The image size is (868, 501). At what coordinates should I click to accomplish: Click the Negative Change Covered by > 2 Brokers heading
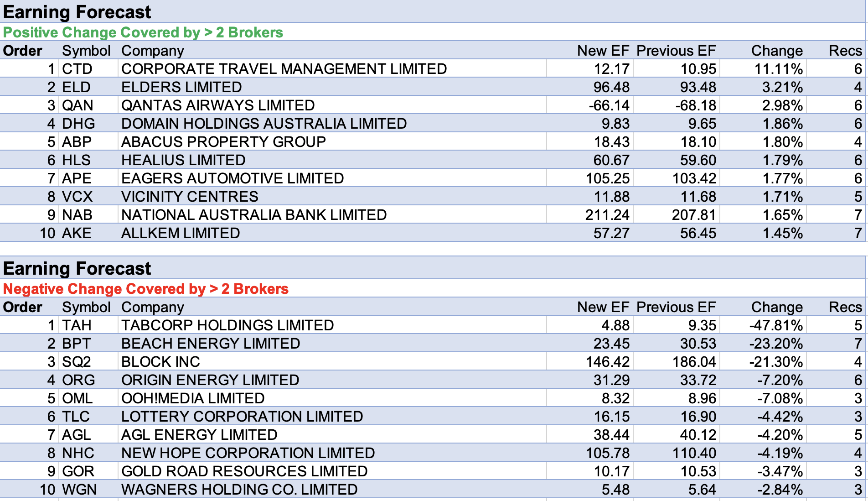pos(146,289)
